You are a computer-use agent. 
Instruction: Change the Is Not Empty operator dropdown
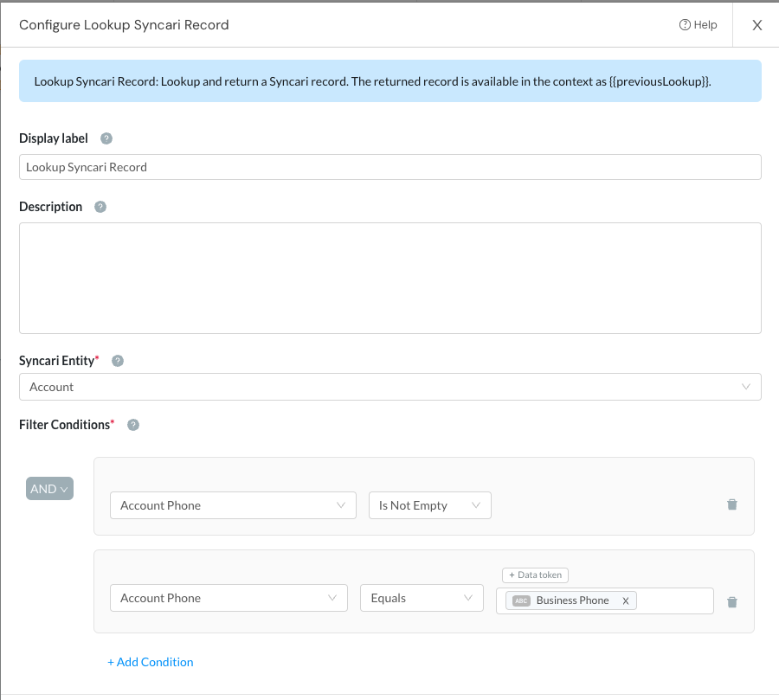429,505
